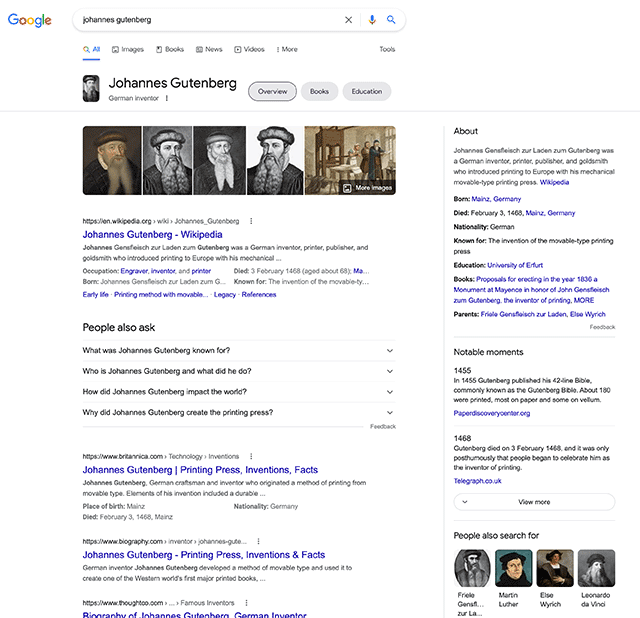Viewport: 640px width, 618px height.
Task: Expand "What was Johannes Gutenberg known for?"
Action: (x=390, y=350)
